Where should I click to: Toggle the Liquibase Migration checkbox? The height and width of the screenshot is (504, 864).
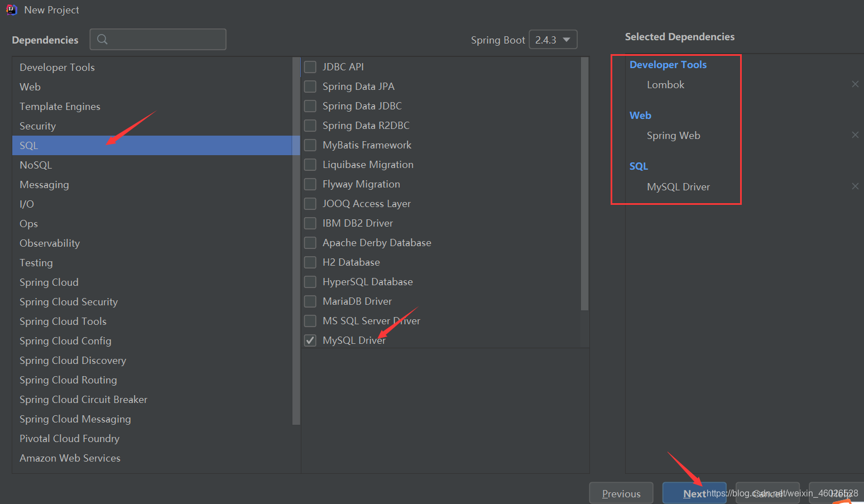[x=310, y=165]
